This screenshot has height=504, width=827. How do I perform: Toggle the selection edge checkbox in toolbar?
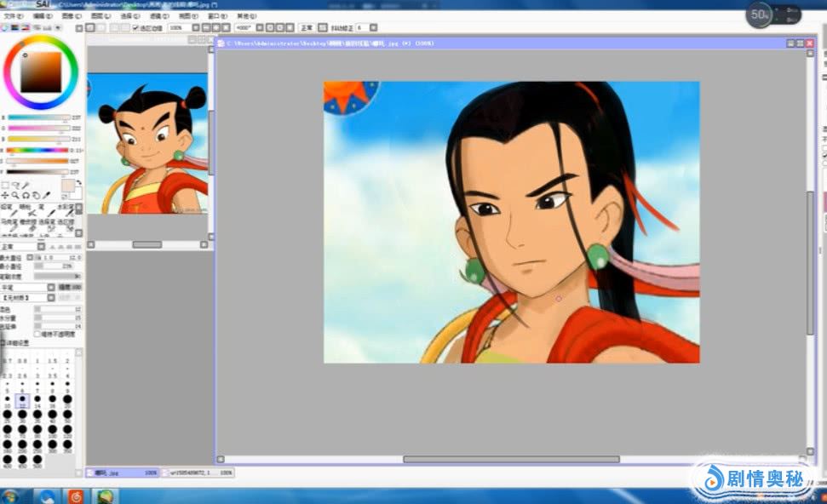tap(135, 28)
